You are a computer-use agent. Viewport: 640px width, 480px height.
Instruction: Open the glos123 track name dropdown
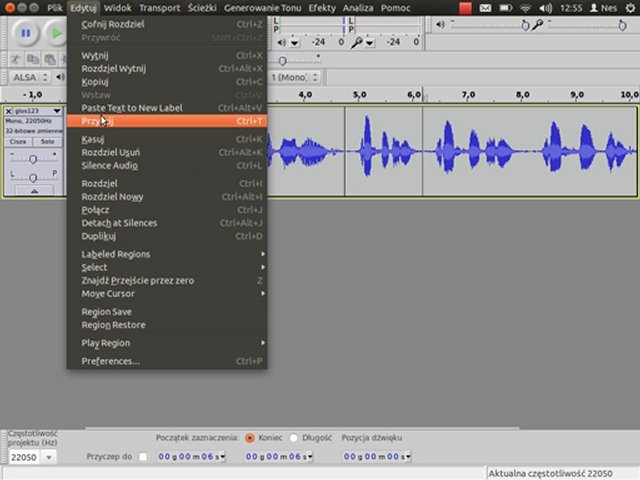[x=36, y=111]
